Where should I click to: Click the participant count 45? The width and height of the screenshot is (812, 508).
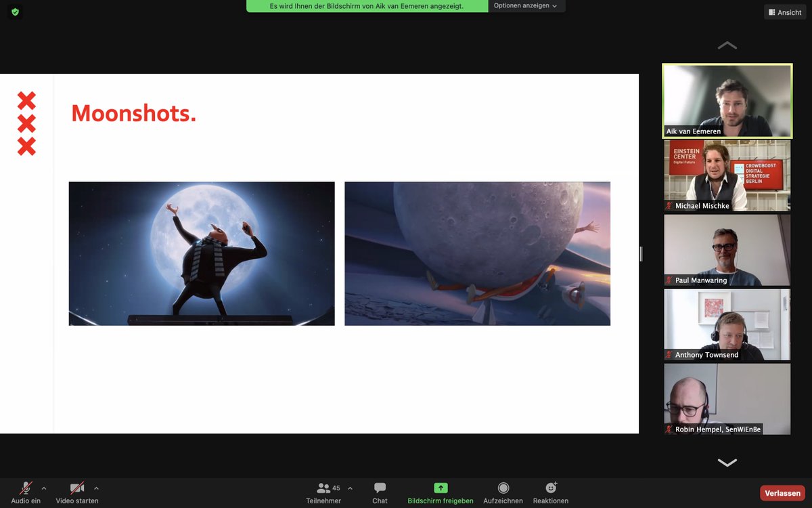pyautogui.click(x=336, y=488)
